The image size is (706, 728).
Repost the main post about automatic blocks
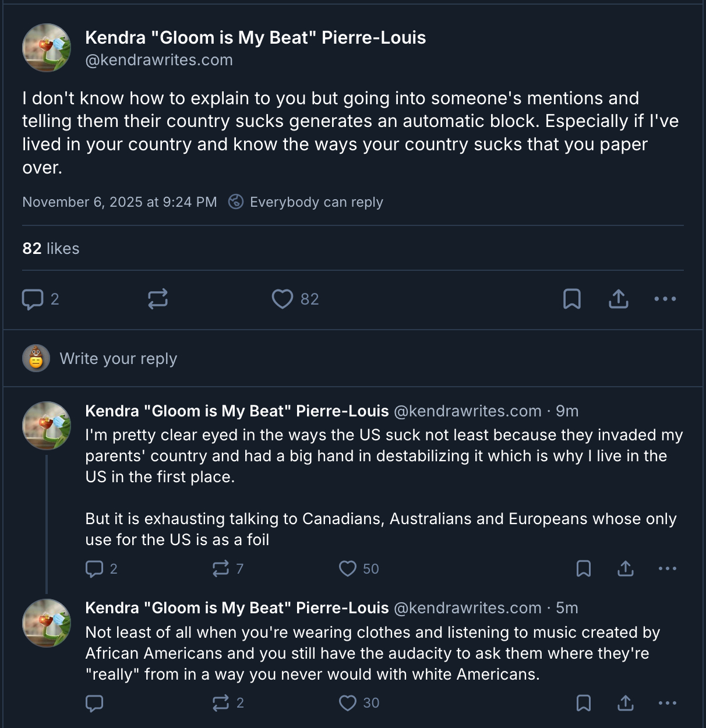(x=157, y=299)
